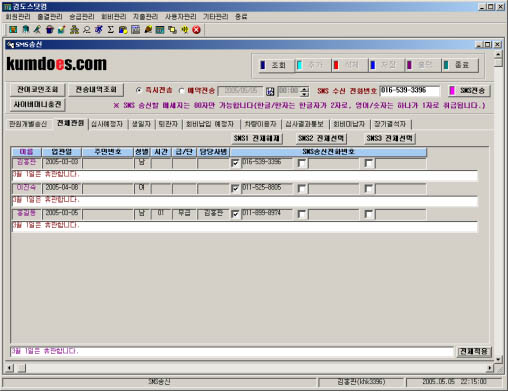Check the second SMS checkbox in 이진숙 row

302,188
